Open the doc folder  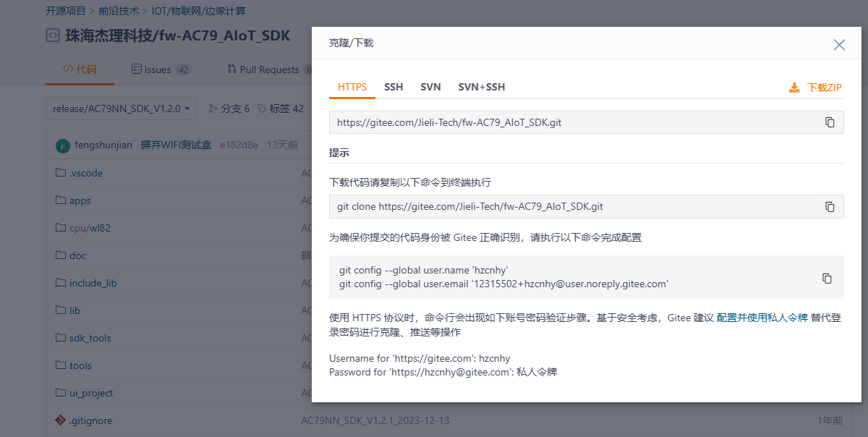tap(77, 255)
